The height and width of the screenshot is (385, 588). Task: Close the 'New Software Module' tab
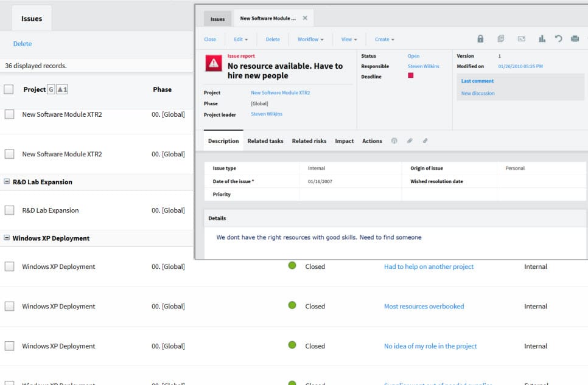point(305,18)
